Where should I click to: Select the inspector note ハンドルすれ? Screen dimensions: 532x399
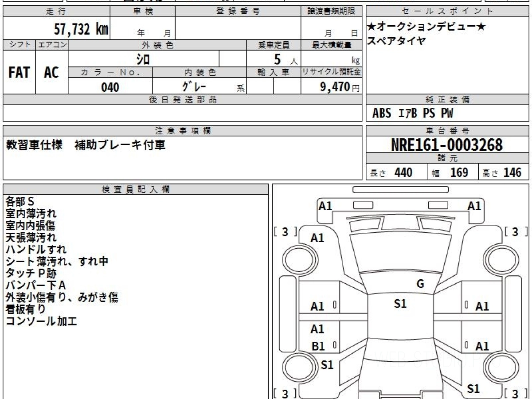point(36,250)
